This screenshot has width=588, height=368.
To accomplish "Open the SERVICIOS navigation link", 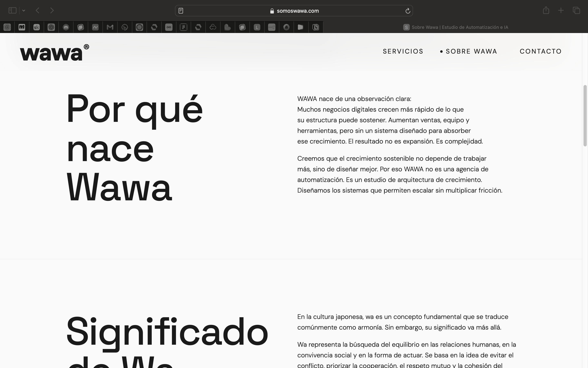I will pyautogui.click(x=403, y=51).
